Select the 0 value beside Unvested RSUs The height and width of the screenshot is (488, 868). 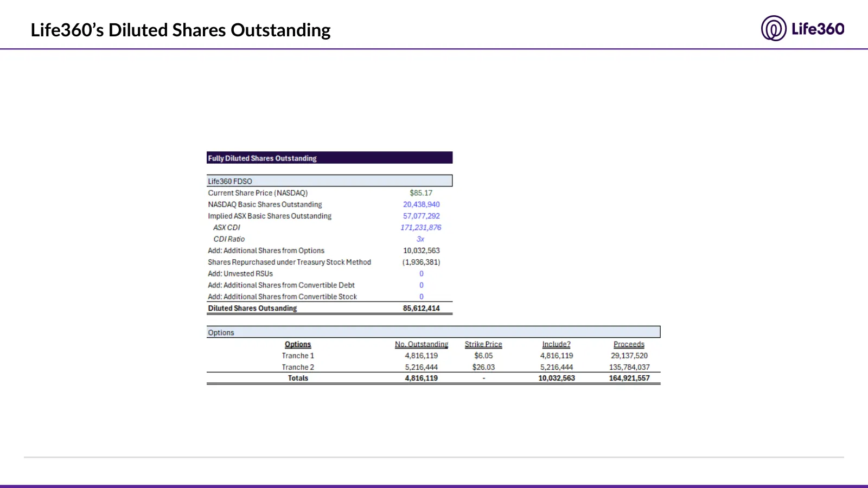tap(422, 274)
